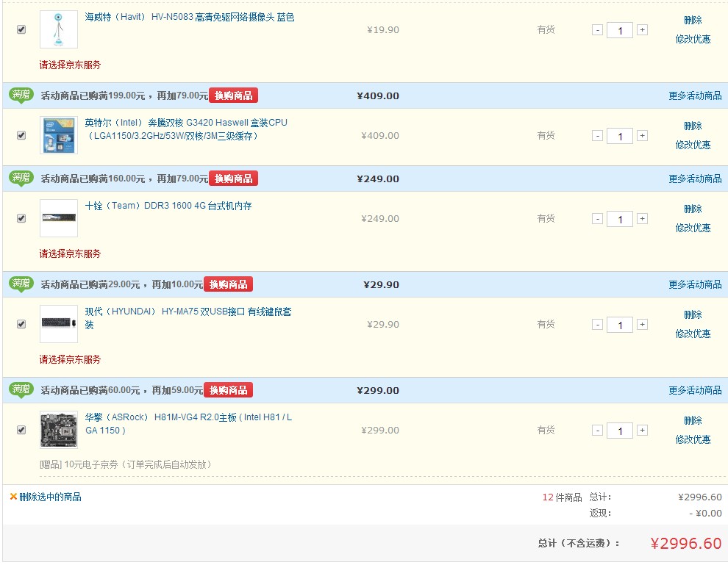Open 更多活动商品 in the ¥249.00 promotion bar
Viewport: 728px width, 565px height.
tap(695, 179)
